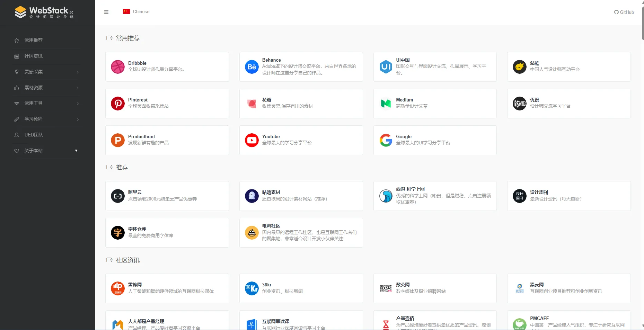Image resolution: width=644 pixels, height=330 pixels.
Task: Click the 雷锋网 icon
Action: point(118,288)
